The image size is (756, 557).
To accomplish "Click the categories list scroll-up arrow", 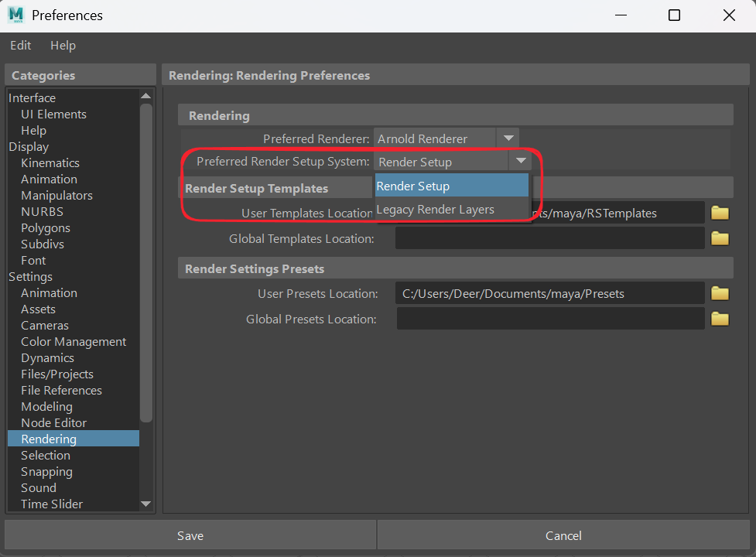I will click(x=146, y=95).
